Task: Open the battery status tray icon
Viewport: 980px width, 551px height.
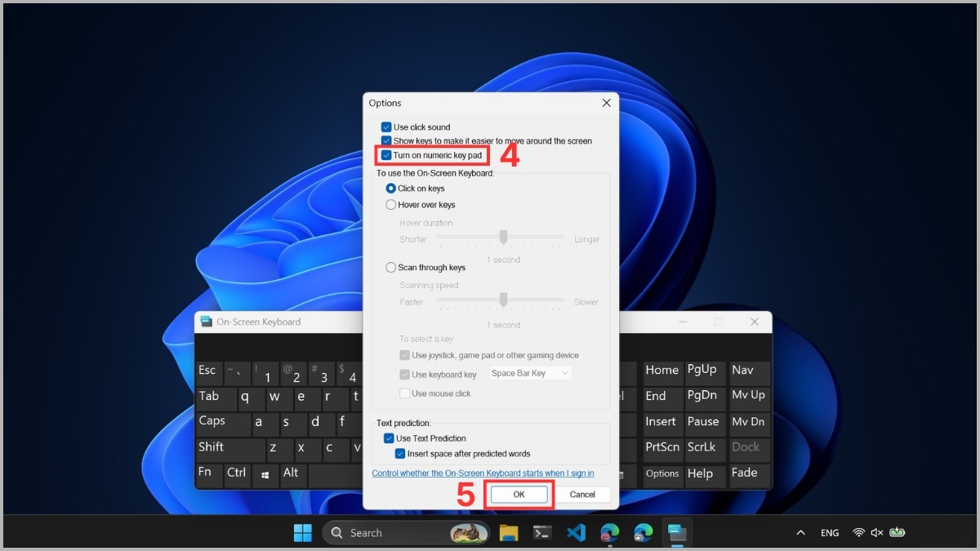Action: tap(898, 533)
